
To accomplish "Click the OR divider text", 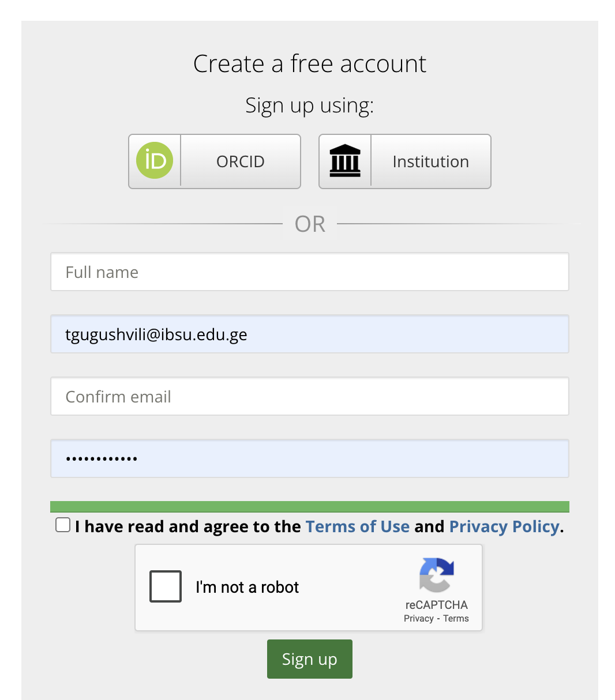I will [x=310, y=224].
